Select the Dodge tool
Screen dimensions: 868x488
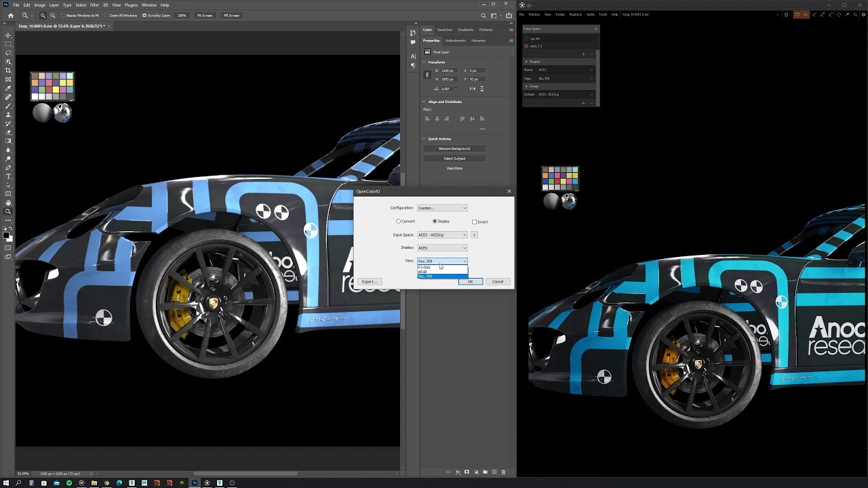click(x=8, y=159)
